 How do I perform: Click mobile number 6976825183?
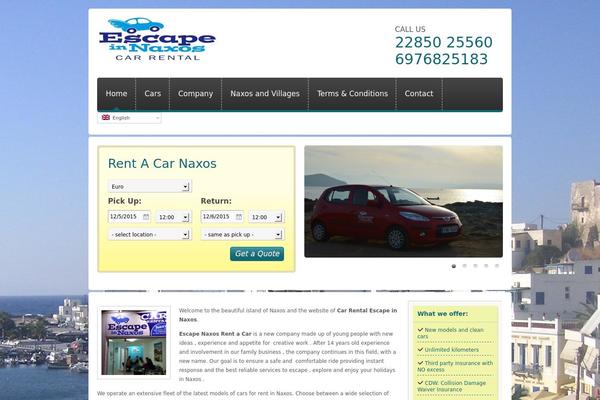click(x=441, y=59)
